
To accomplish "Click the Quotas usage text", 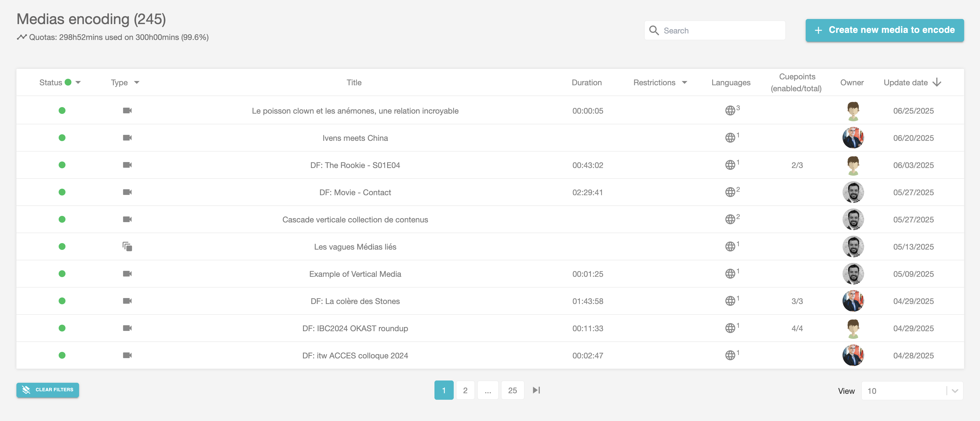I will pos(119,37).
